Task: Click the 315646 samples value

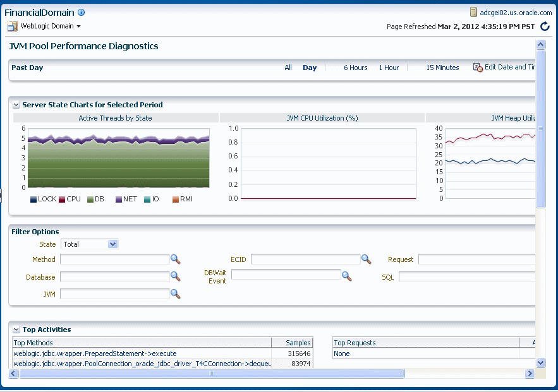Action: 299,353
